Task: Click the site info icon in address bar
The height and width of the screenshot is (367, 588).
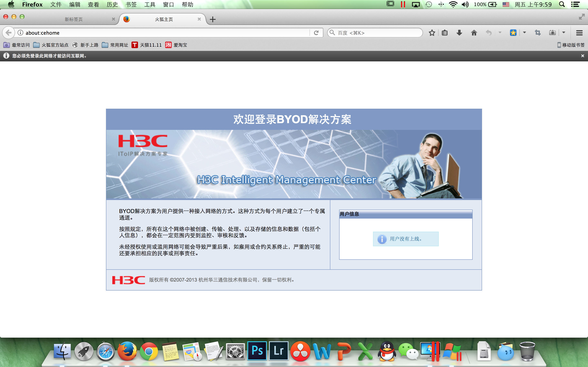Action: point(20,33)
